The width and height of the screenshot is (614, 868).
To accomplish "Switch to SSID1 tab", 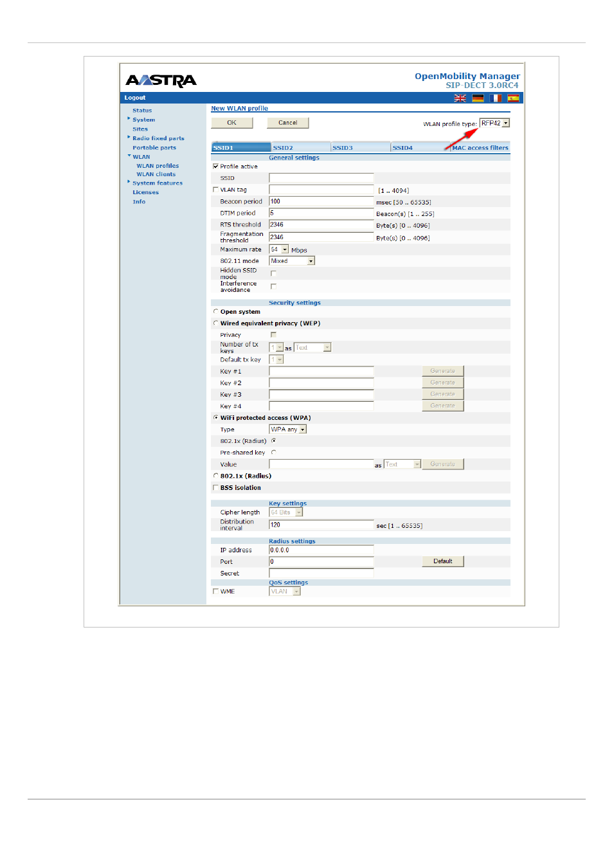I will pos(240,147).
